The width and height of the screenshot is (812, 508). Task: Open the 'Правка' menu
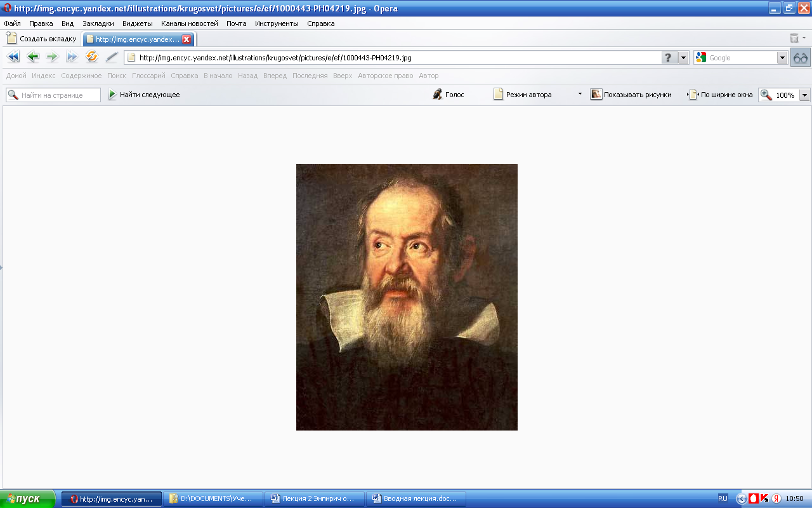[x=41, y=23]
